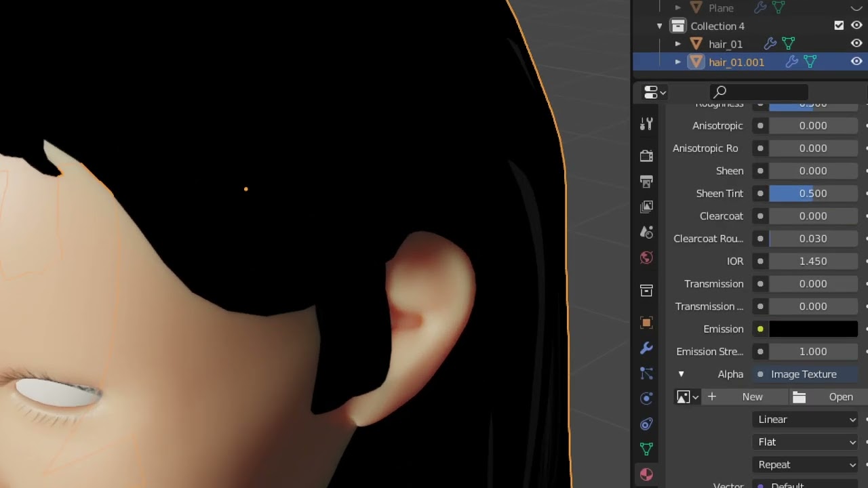868x488 pixels.
Task: Select the Material properties tab
Action: click(x=646, y=474)
